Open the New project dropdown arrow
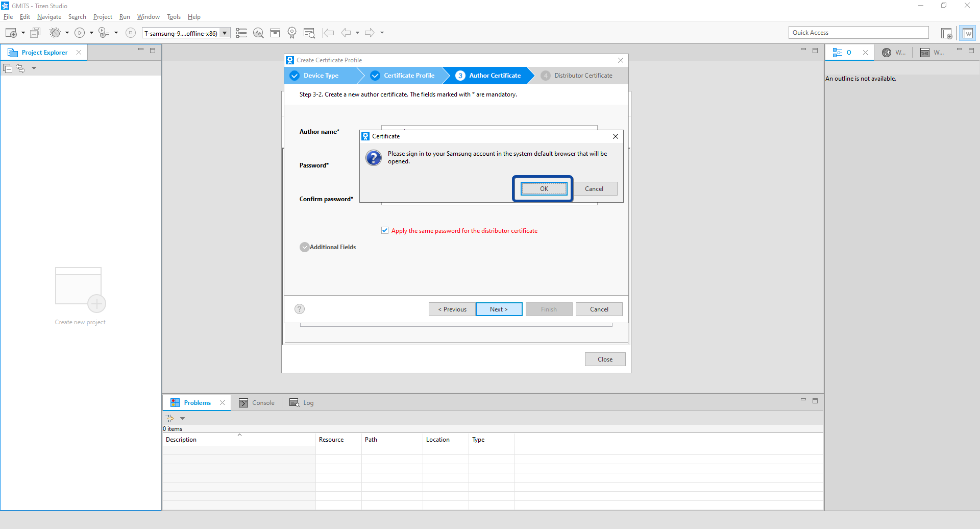This screenshot has height=529, width=980. pyautogui.click(x=23, y=33)
